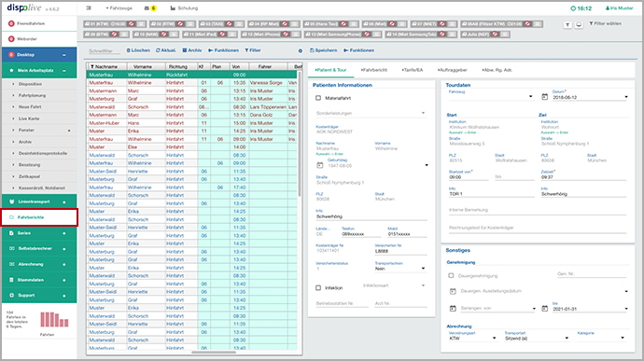Click the red status icon on vehicle Julia (NEF)
644x361 pixels.
point(495,35)
